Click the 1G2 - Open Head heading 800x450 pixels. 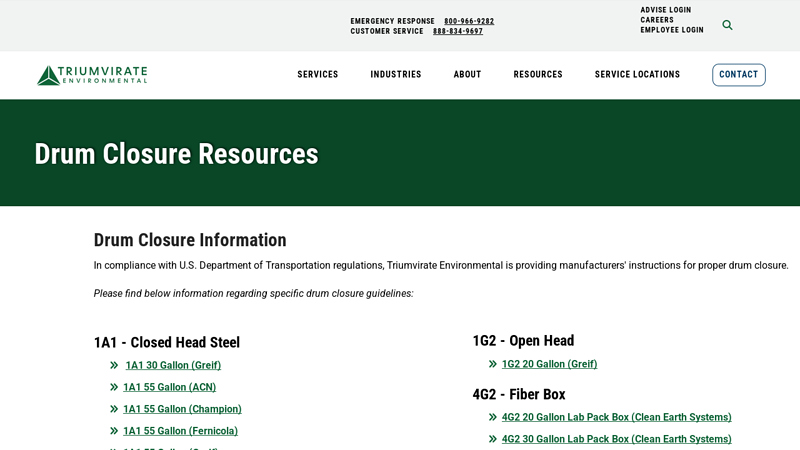point(523,341)
